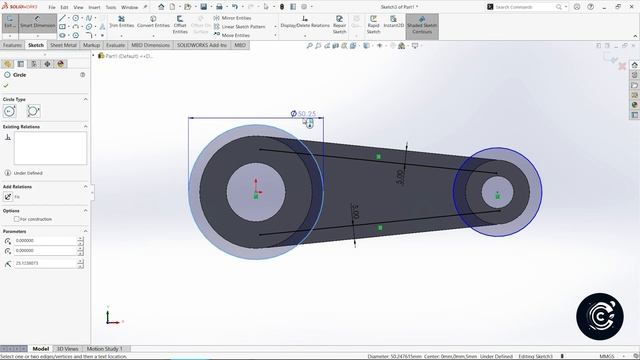
Task: Open the Edit menu
Action: tap(64, 7)
